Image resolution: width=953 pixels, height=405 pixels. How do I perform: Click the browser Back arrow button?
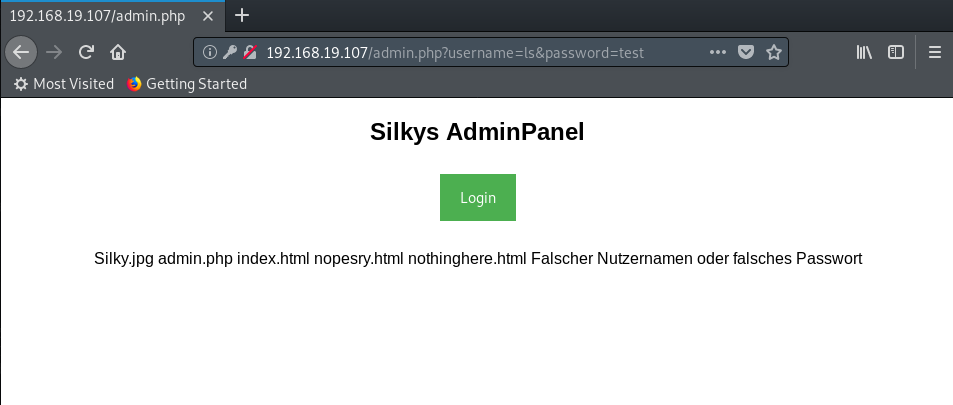21,52
